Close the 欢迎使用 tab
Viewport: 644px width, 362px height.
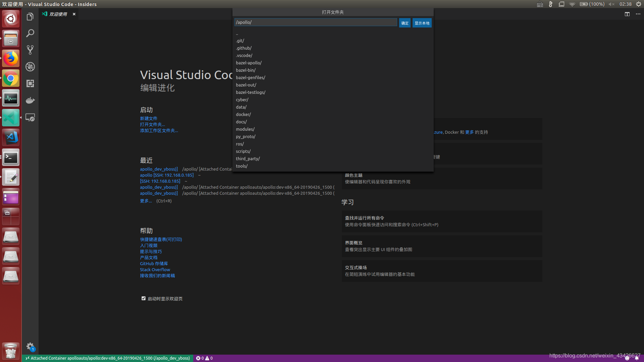pyautogui.click(x=74, y=14)
